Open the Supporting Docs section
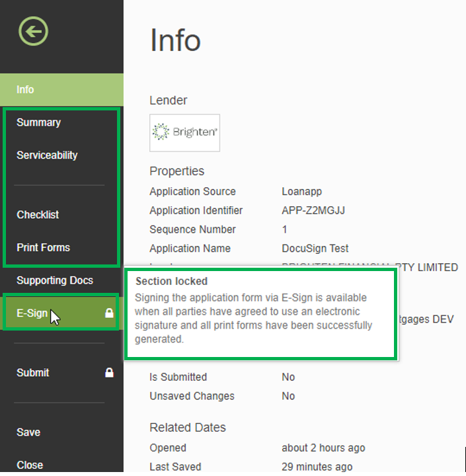Viewport: 466px width, 476px height. (55, 280)
